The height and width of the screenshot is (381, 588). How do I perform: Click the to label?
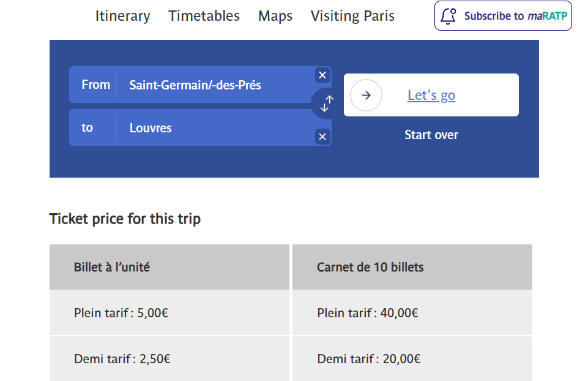tap(87, 127)
